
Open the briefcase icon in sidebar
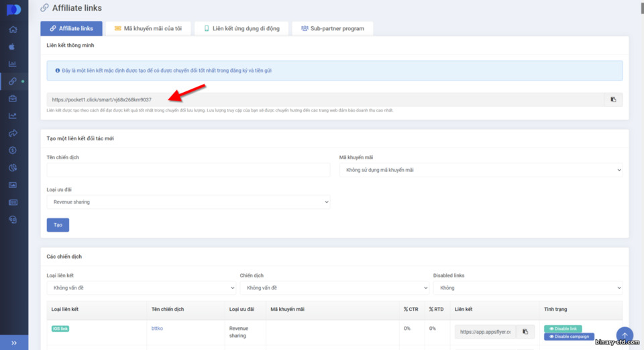coord(13,98)
